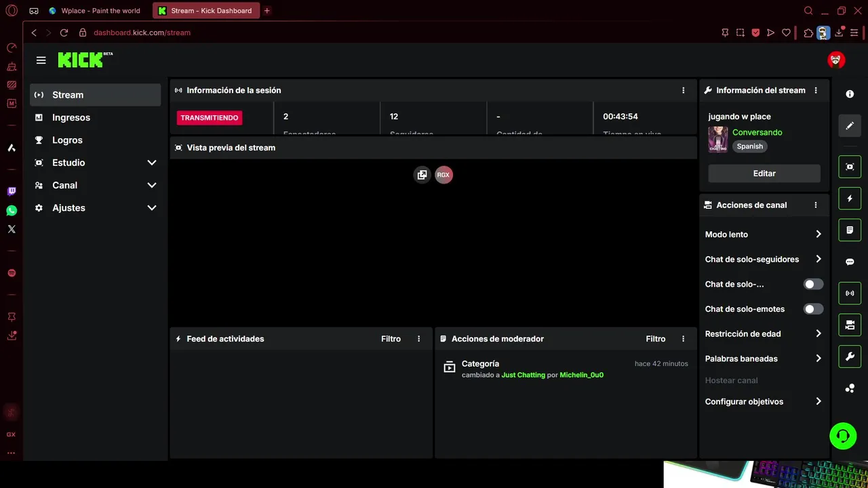
Task: Click the Opera GX logo menu
Action: 12,10
